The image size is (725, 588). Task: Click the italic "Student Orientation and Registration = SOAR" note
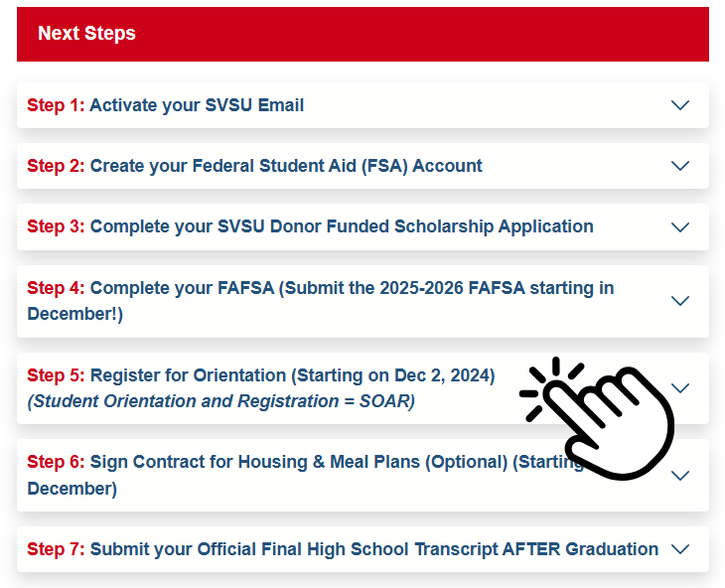(x=220, y=401)
